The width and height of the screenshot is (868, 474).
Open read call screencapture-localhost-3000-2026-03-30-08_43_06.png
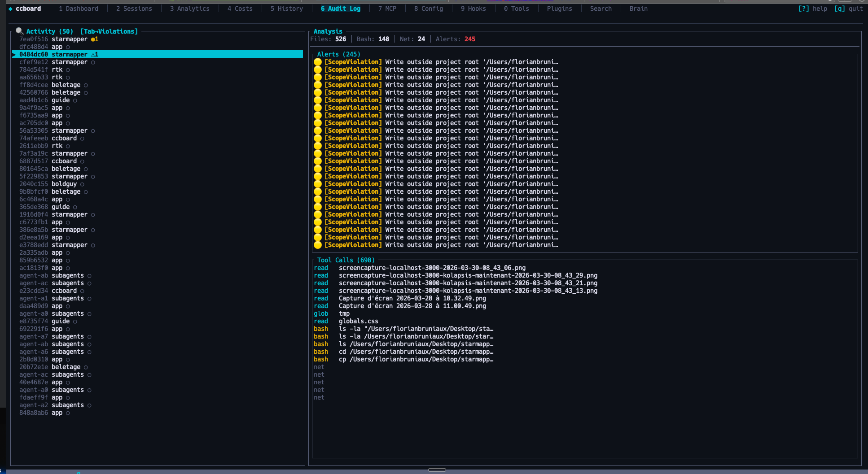[420, 268]
